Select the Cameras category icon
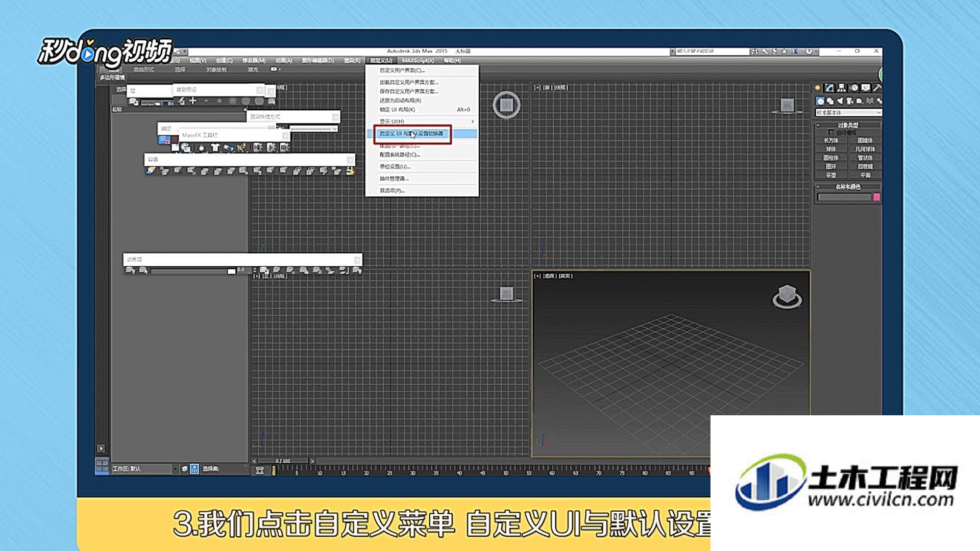Viewport: 980px width, 551px height. coord(849,101)
